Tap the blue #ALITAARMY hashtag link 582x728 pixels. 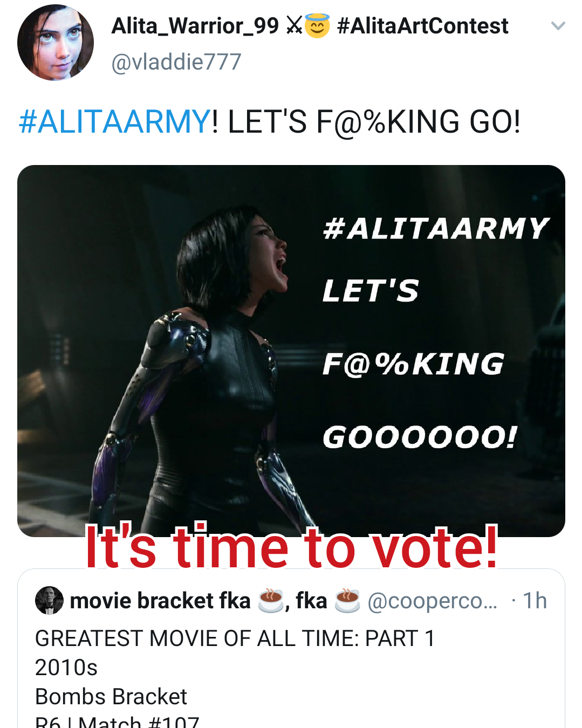pyautogui.click(x=115, y=121)
